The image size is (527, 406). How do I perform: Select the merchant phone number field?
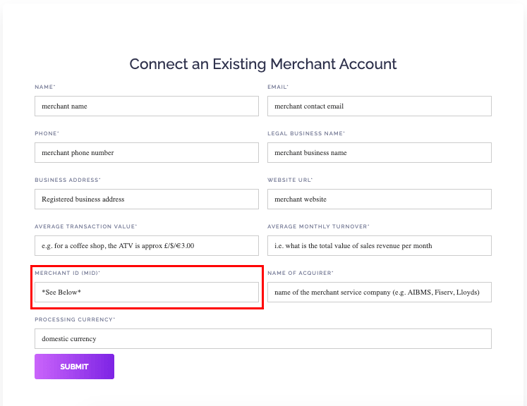click(147, 153)
